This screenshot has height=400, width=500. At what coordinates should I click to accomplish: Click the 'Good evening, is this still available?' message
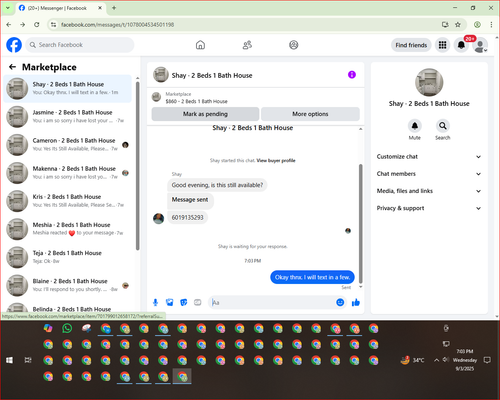pos(217,185)
